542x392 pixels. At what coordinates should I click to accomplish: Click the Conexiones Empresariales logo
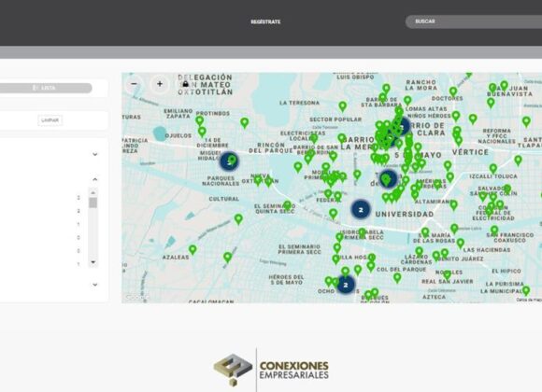click(x=271, y=370)
